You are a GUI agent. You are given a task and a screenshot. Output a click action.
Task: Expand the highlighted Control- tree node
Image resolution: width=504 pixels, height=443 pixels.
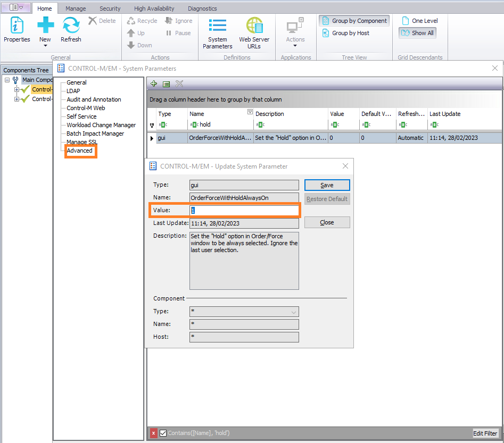coord(16,90)
